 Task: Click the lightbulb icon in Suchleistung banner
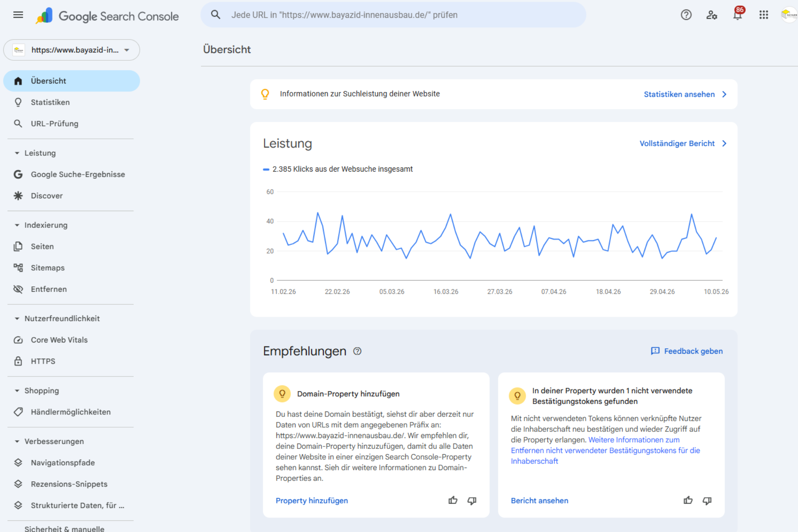coord(265,94)
